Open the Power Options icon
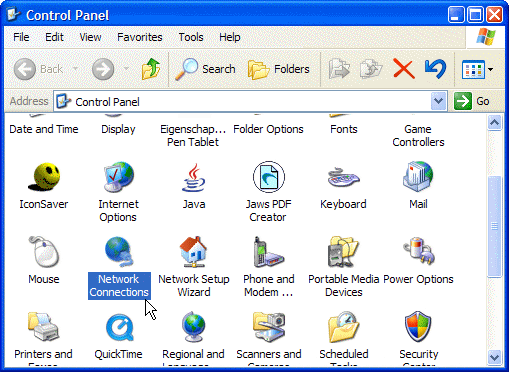 coord(418,251)
